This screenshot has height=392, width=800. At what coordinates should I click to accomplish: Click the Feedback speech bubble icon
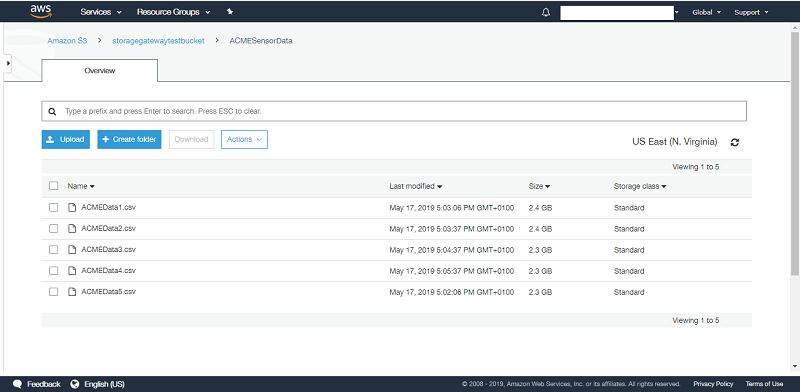point(17,384)
